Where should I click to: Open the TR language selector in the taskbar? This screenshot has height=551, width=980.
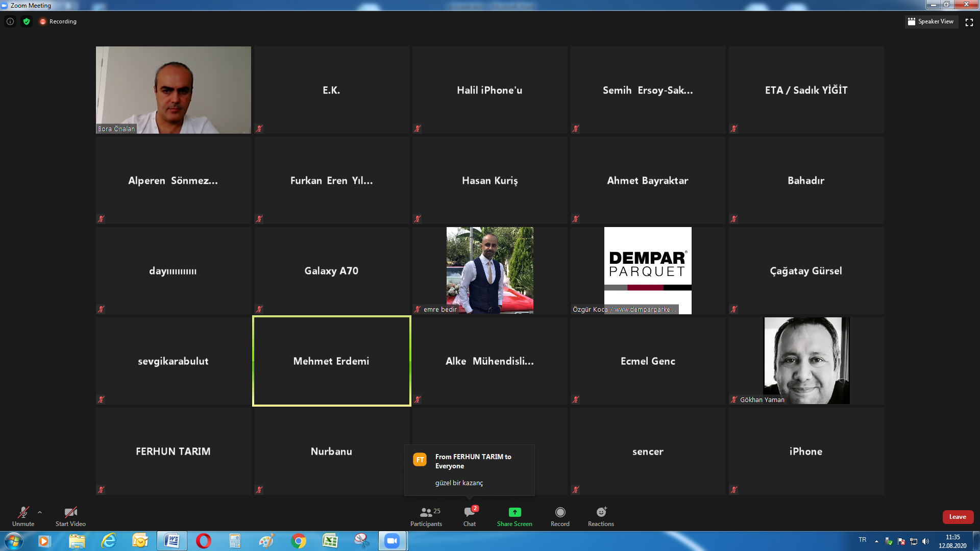click(862, 540)
